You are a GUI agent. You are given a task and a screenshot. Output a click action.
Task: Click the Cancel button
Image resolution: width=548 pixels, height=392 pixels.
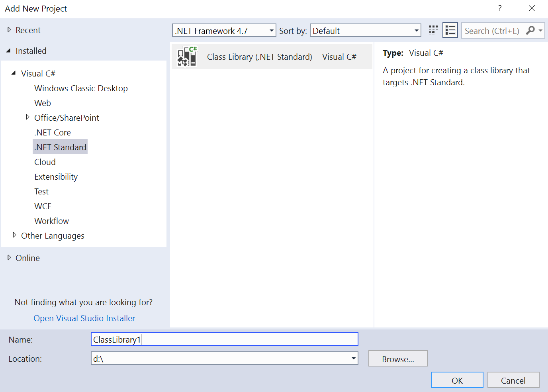pyautogui.click(x=513, y=380)
